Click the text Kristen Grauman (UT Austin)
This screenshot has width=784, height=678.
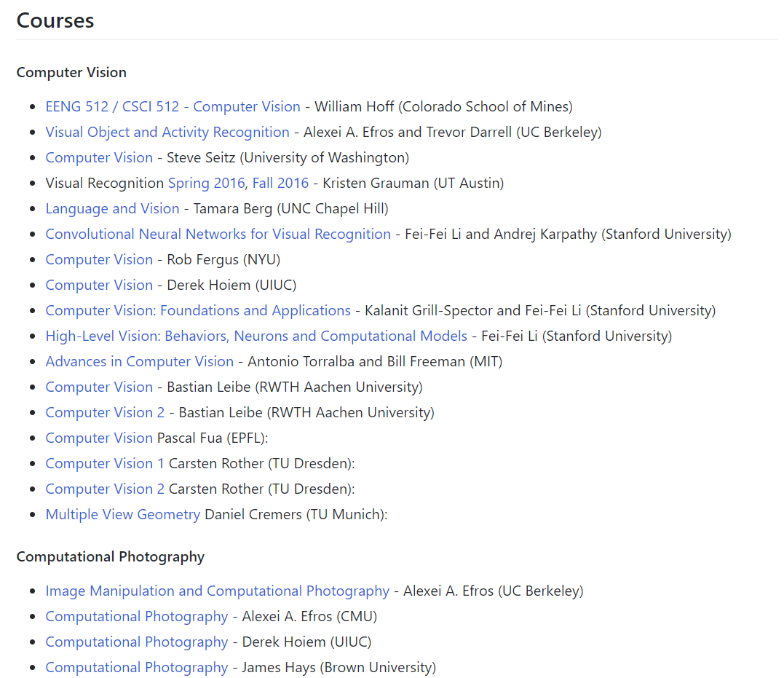tap(413, 183)
